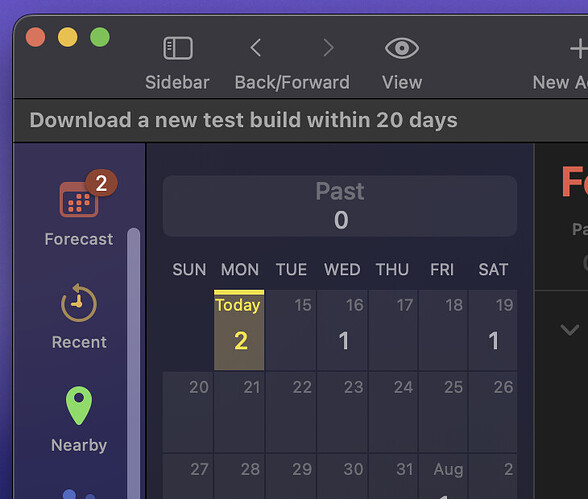Open the Forecast perspective
Viewport: 588px width, 499px height.
pyautogui.click(x=79, y=208)
